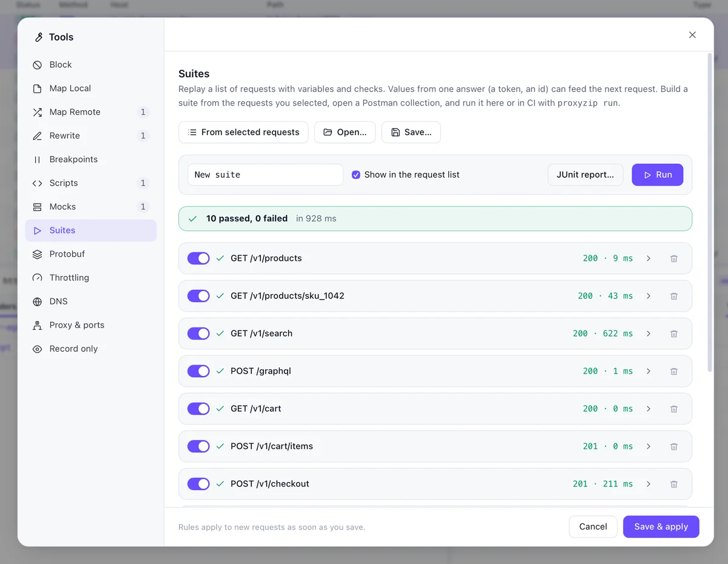Delete the POST /v1/cart/items request
The image size is (728, 564).
coord(673,446)
